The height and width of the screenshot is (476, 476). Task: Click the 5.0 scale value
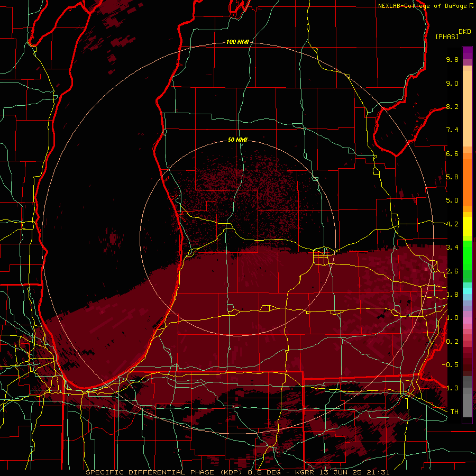click(x=452, y=200)
